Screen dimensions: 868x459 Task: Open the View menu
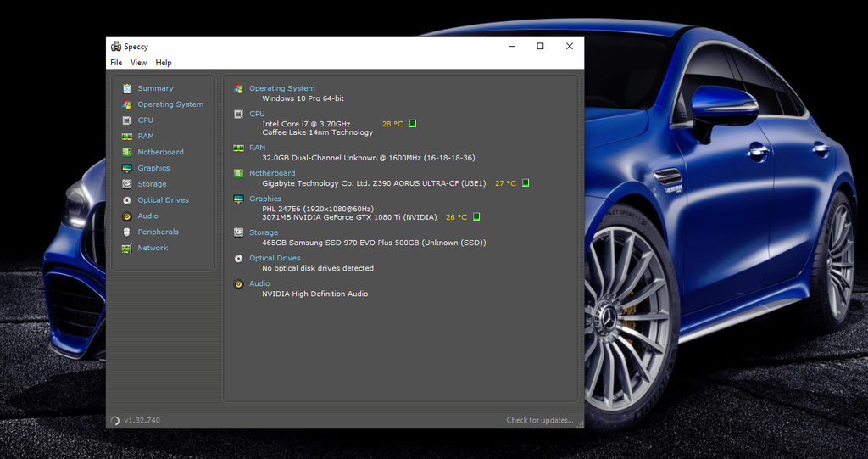[x=138, y=63]
